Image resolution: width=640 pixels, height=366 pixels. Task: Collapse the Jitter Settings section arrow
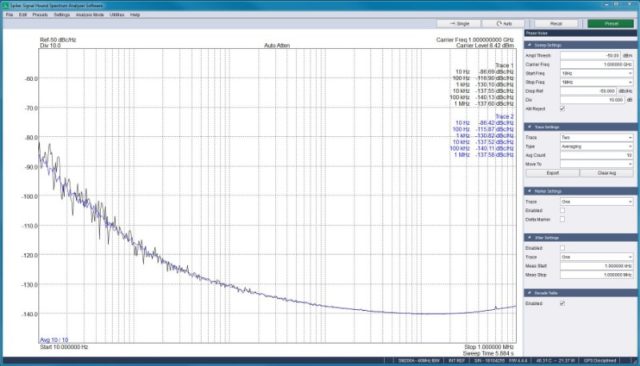(529, 237)
